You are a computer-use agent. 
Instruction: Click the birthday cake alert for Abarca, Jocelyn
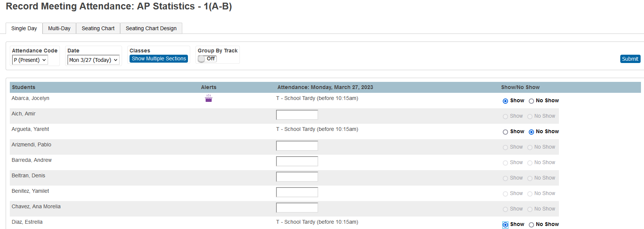pos(209,98)
